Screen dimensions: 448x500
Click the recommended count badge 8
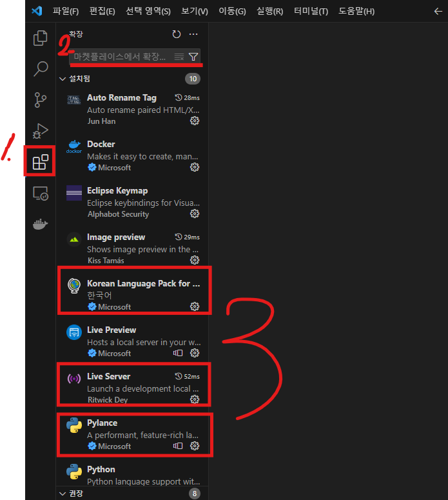[195, 494]
